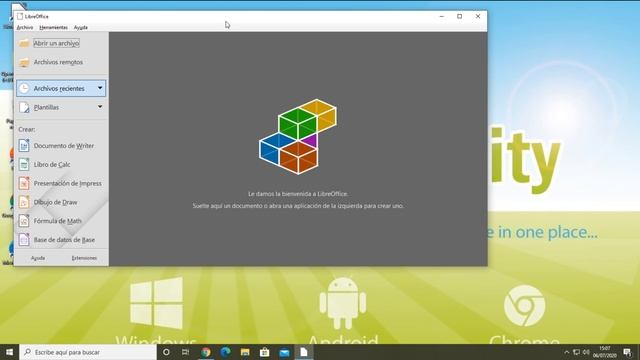Close the LibreOffice window

pos(478,16)
